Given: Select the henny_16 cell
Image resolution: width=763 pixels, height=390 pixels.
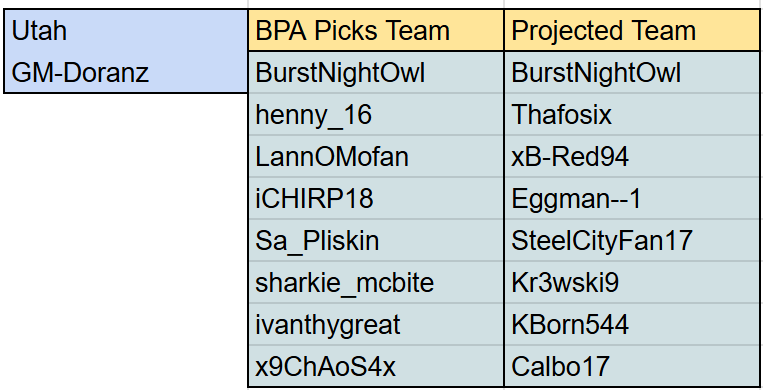Looking at the screenshot, I should point(376,114).
